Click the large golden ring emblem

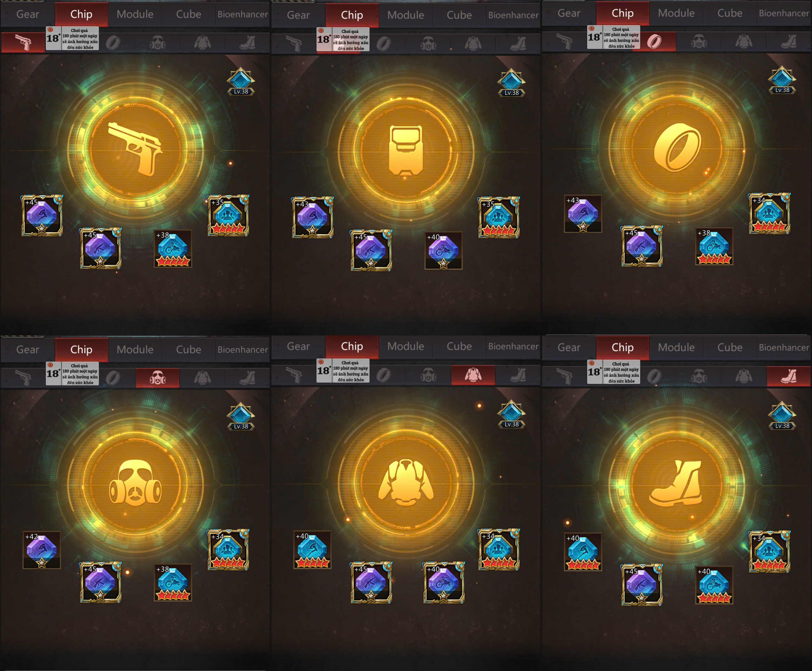[677, 147]
